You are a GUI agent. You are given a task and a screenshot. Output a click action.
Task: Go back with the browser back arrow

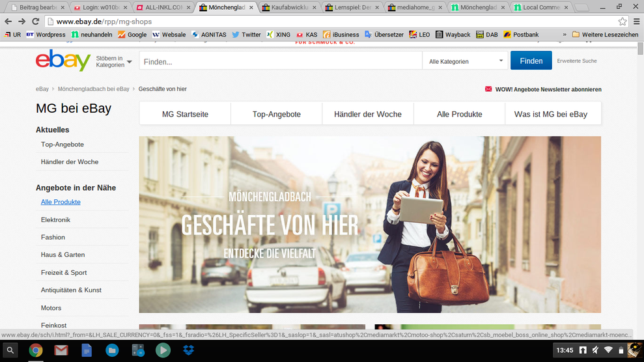(8, 21)
